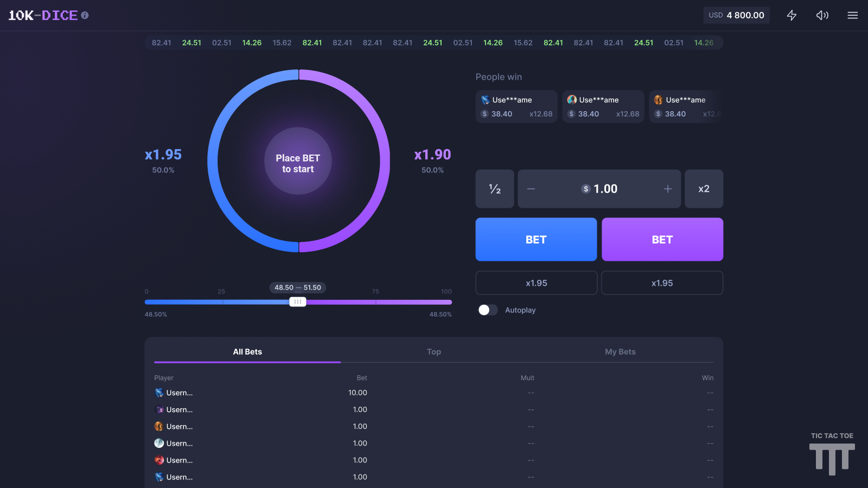Click the first winner's avatar in People win
The image size is (868, 488).
tap(485, 100)
